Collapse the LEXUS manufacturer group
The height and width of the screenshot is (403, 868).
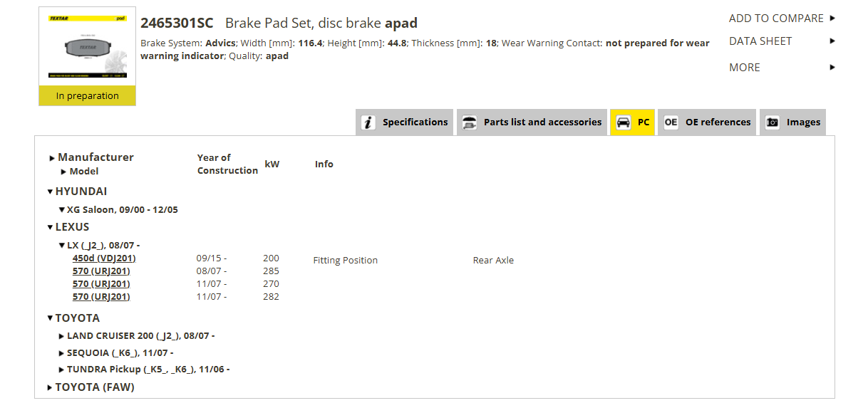click(x=50, y=227)
